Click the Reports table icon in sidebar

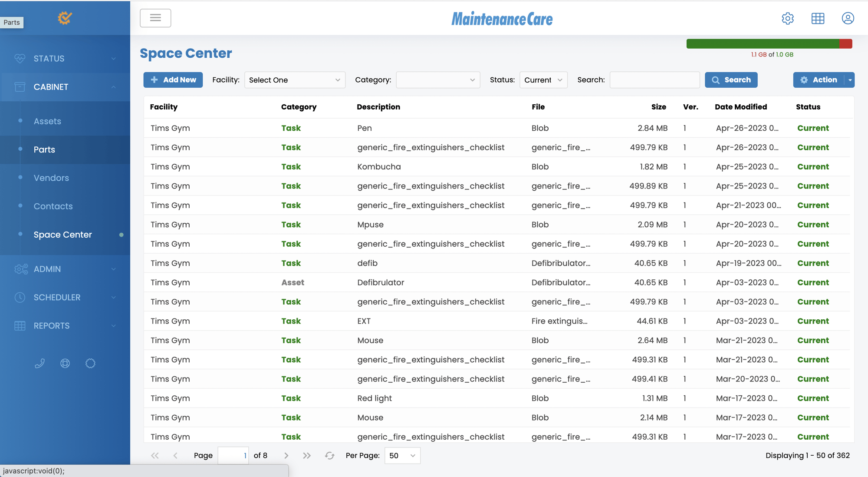(20, 325)
